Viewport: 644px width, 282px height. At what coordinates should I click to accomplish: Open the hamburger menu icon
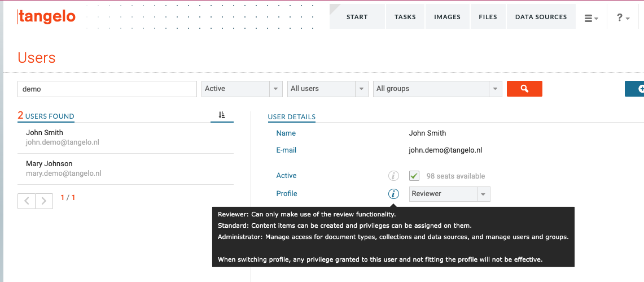[591, 18]
